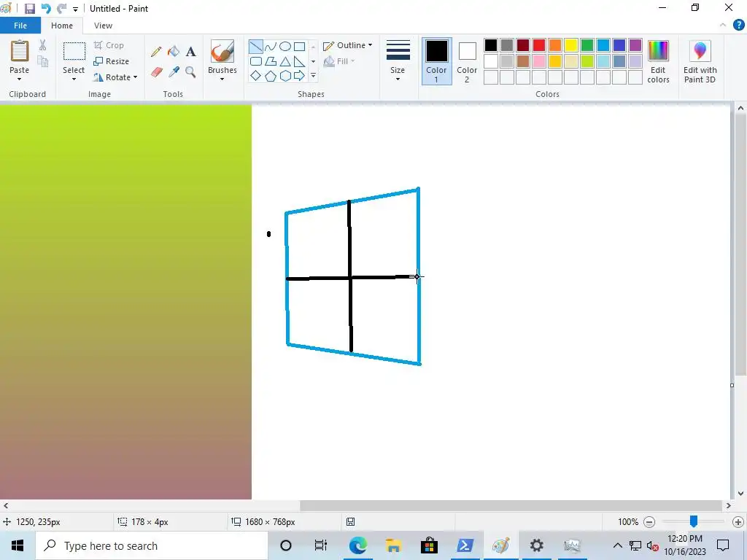Choose the Line shape
This screenshot has width=747, height=560.
coord(256,47)
